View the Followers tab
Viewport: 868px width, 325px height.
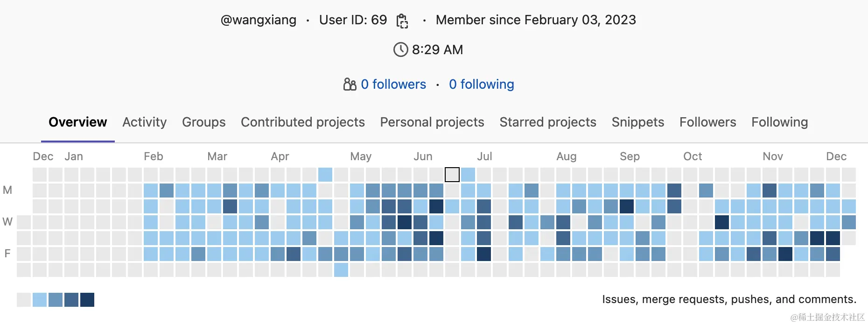tap(707, 122)
